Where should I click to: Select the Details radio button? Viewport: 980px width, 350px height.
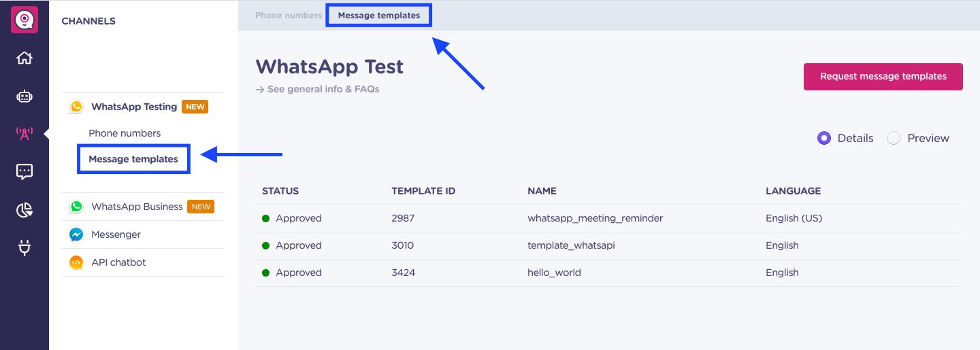[824, 138]
